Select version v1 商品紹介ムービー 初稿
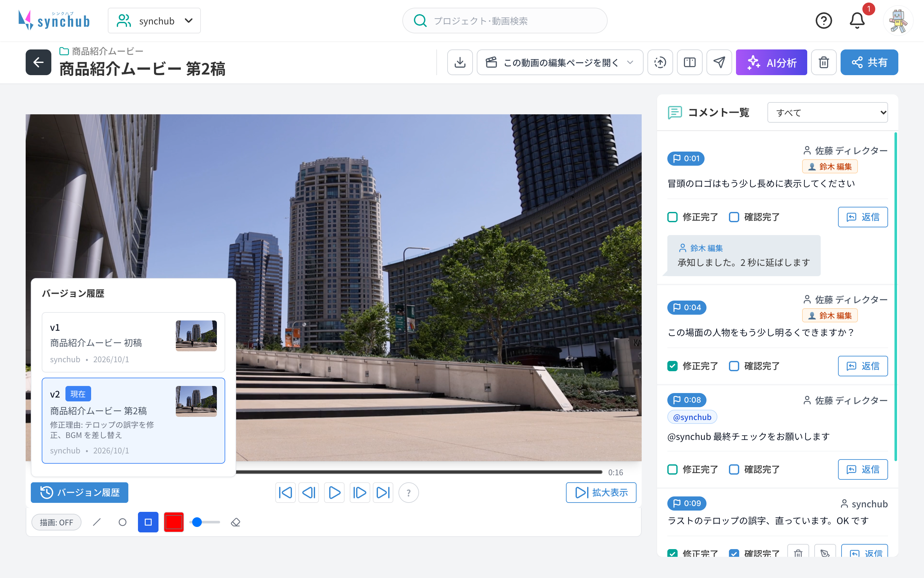Screen dimensions: 924x578 coord(133,342)
